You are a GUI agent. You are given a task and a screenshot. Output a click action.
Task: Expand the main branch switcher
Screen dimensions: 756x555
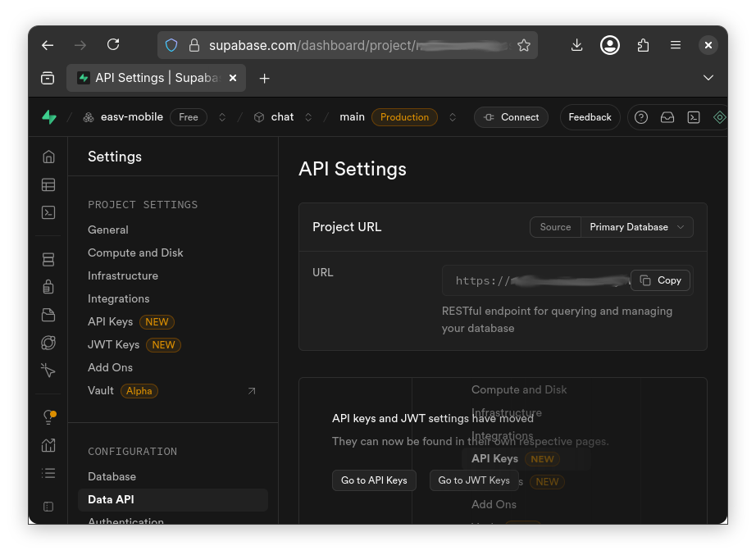pyautogui.click(x=453, y=117)
